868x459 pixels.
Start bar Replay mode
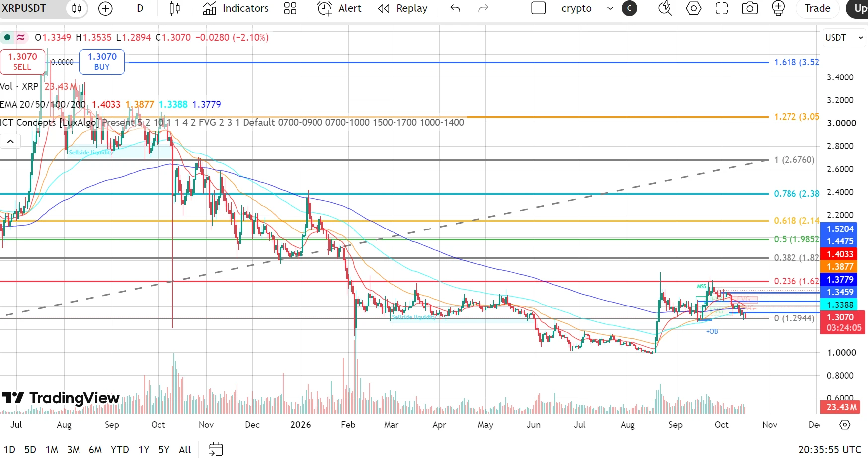point(403,8)
